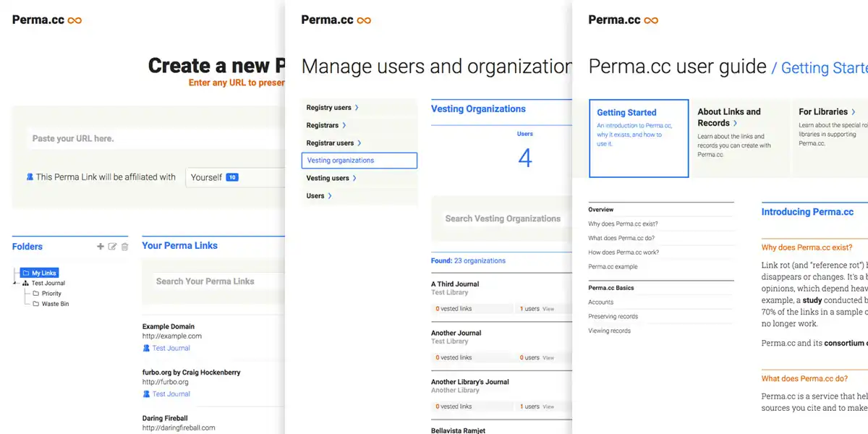Open 'Why does Perma.cc exist?' guide link
868x434 pixels.
click(x=624, y=224)
